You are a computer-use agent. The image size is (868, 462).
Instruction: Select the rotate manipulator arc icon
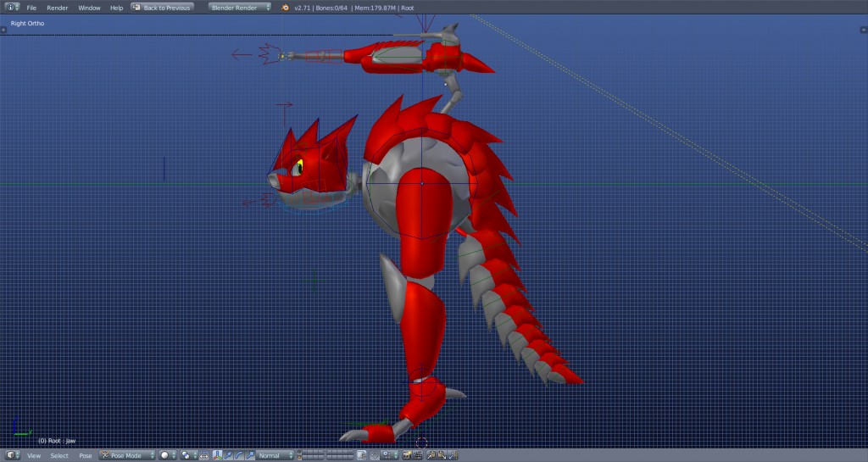(238, 455)
